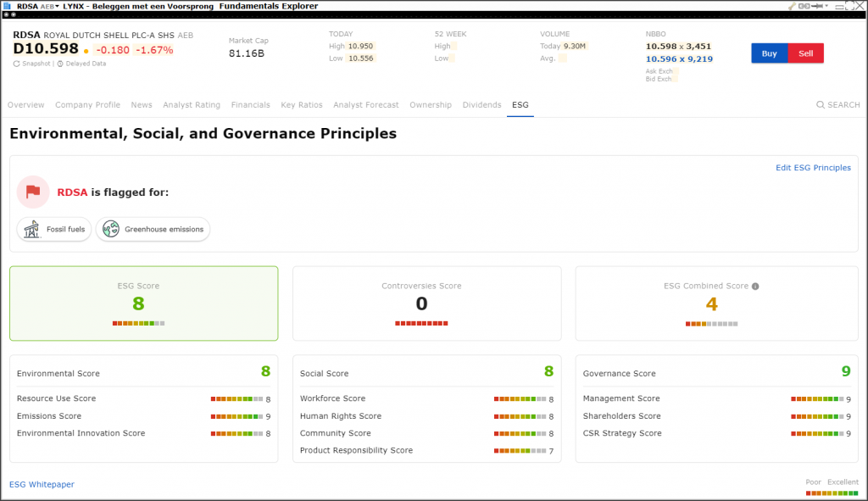
Task: Click the blue Fundamentals Explorer window icon
Action: pos(7,6)
